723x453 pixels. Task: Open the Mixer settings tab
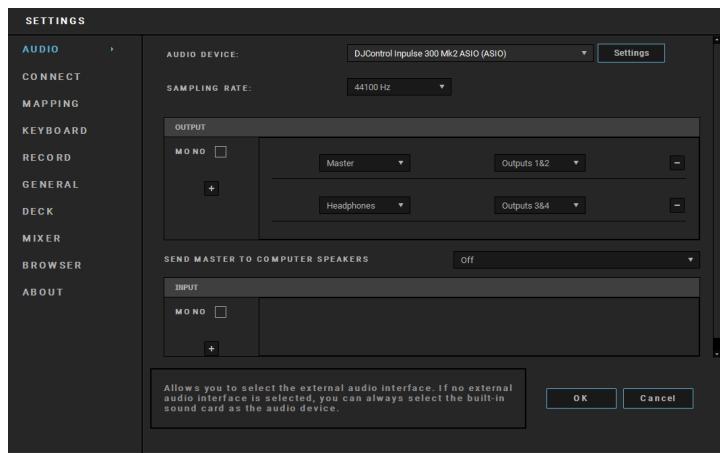41,238
